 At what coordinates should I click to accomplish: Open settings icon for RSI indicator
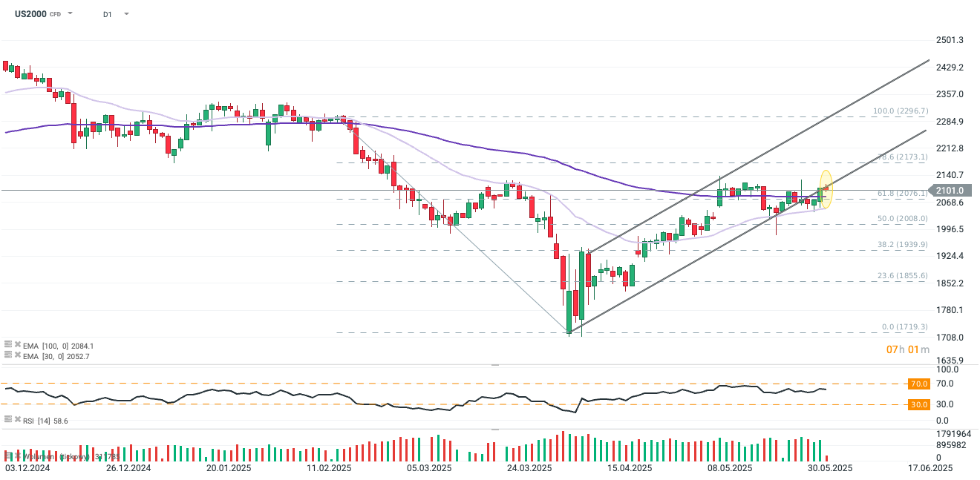pos(8,419)
